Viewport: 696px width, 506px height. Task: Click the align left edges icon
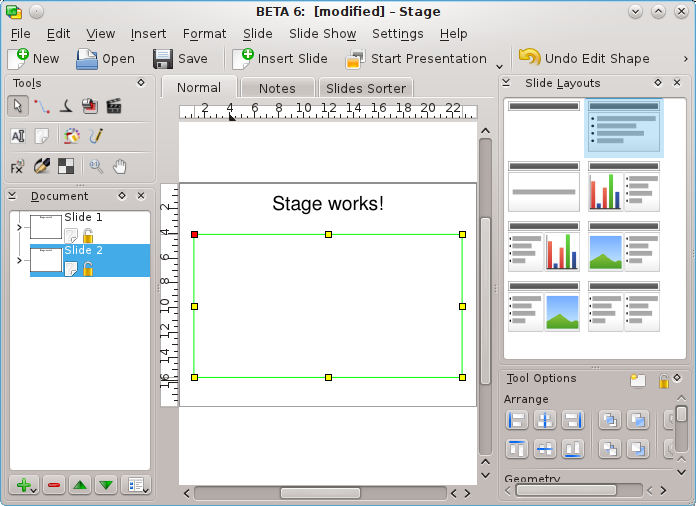pos(517,420)
